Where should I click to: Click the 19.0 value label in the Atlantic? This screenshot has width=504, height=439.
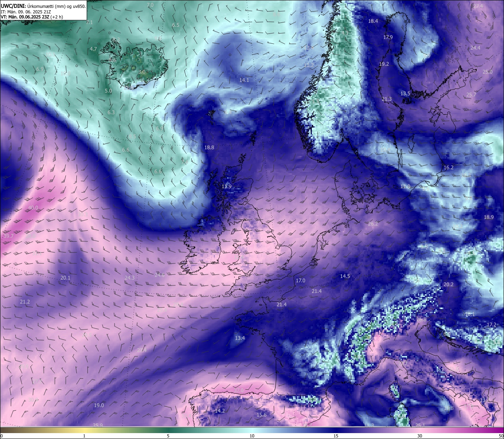click(x=99, y=406)
